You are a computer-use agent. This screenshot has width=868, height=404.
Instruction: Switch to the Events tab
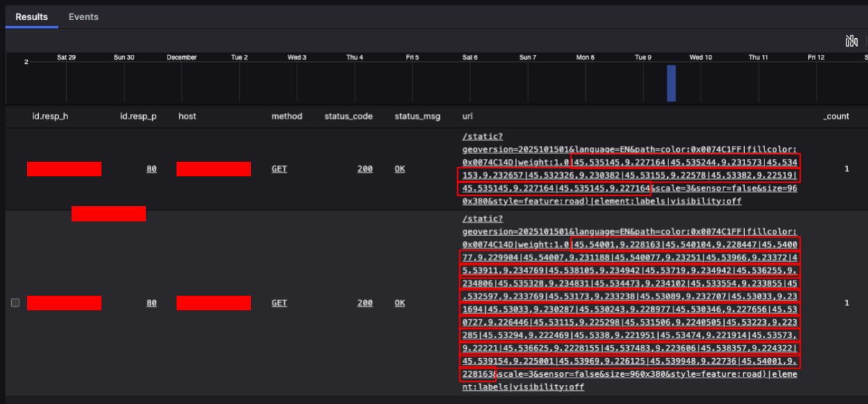tap(83, 17)
